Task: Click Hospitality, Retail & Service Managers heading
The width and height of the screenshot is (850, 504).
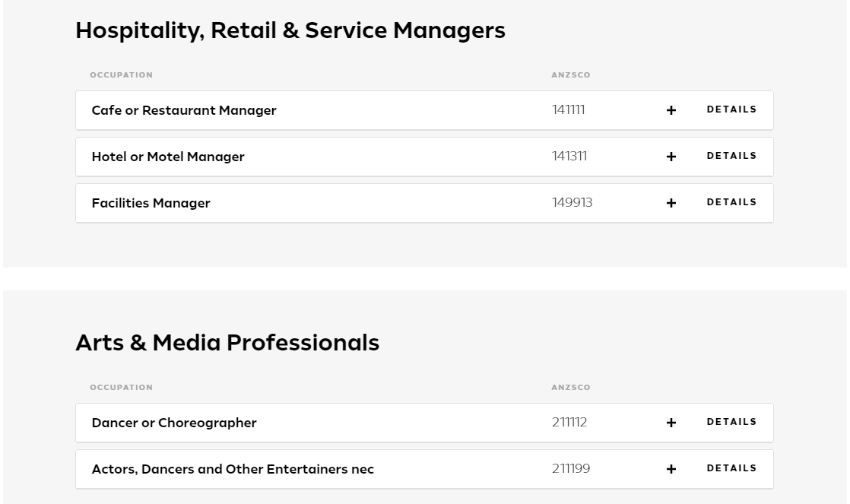Action: pyautogui.click(x=290, y=31)
